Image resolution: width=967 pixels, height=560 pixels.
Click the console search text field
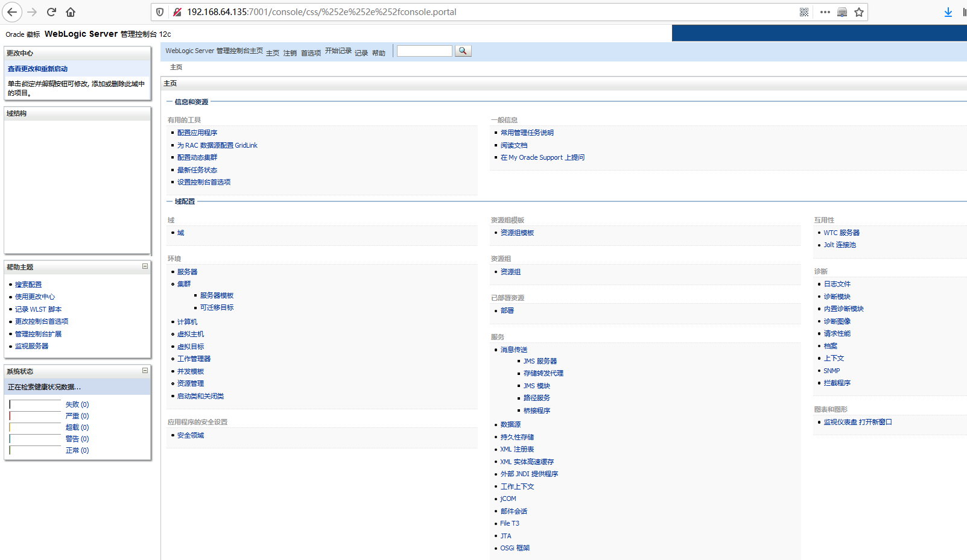pyautogui.click(x=424, y=51)
